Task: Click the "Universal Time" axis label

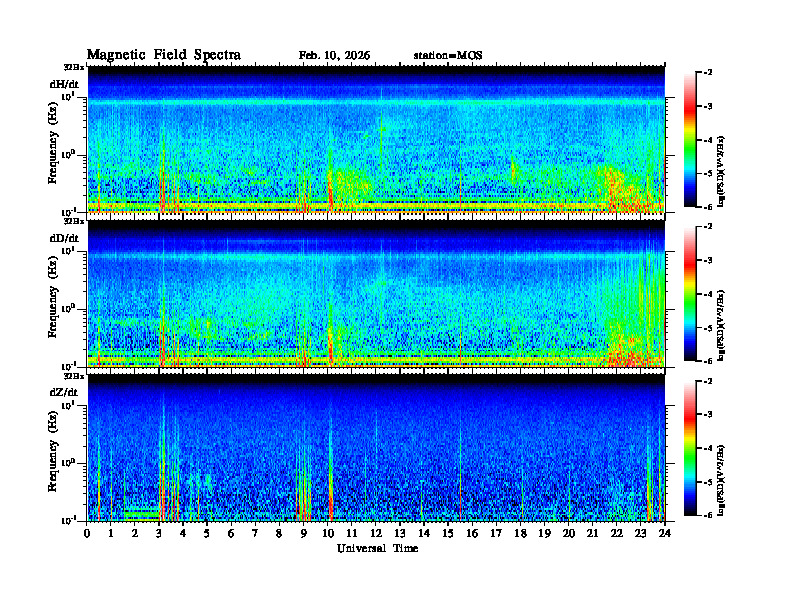Action: (x=378, y=548)
